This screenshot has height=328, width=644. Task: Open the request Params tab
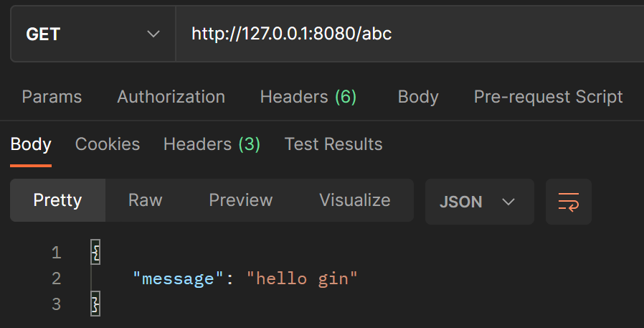click(x=52, y=97)
